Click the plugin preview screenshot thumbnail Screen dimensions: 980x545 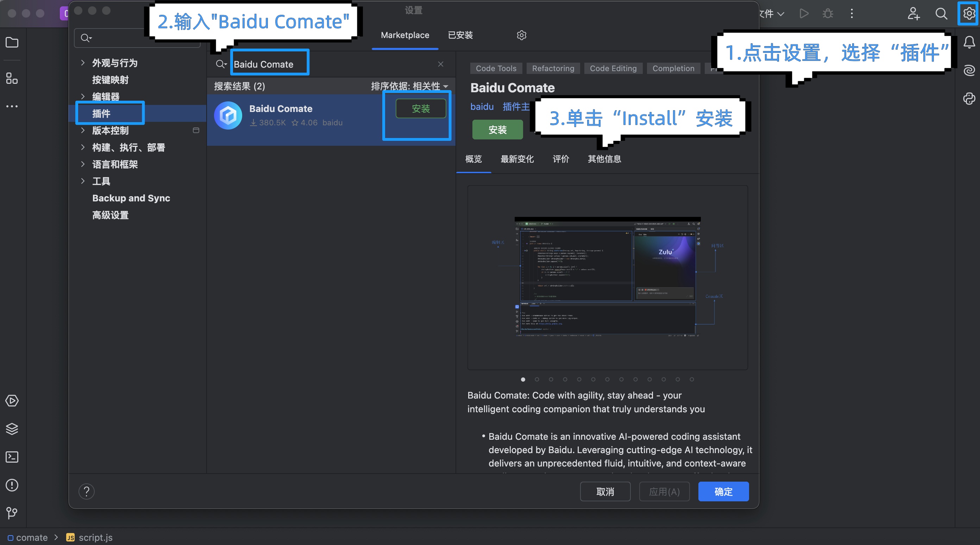(607, 277)
